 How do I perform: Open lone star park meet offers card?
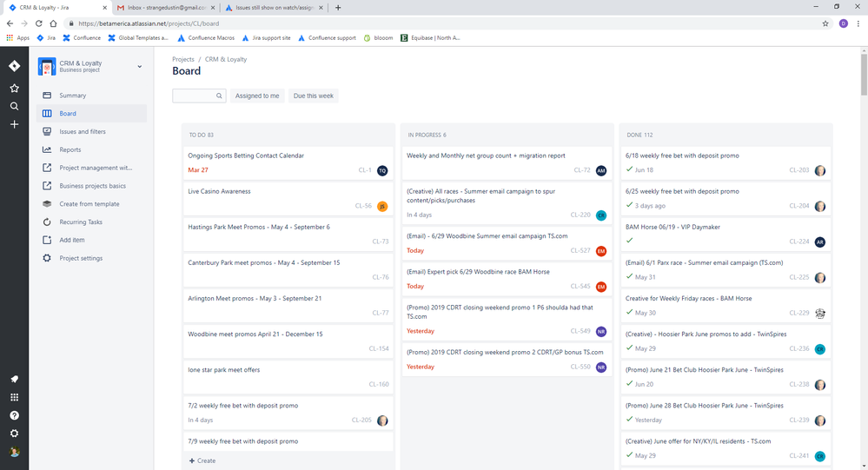point(288,377)
